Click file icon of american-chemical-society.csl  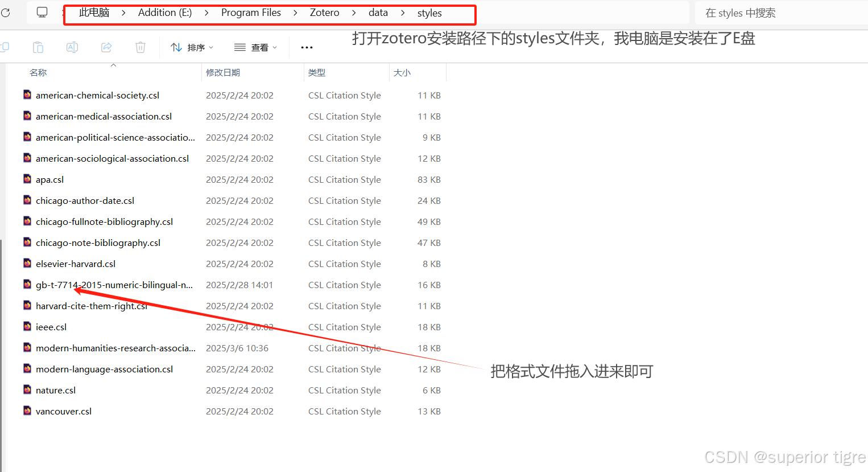(27, 95)
